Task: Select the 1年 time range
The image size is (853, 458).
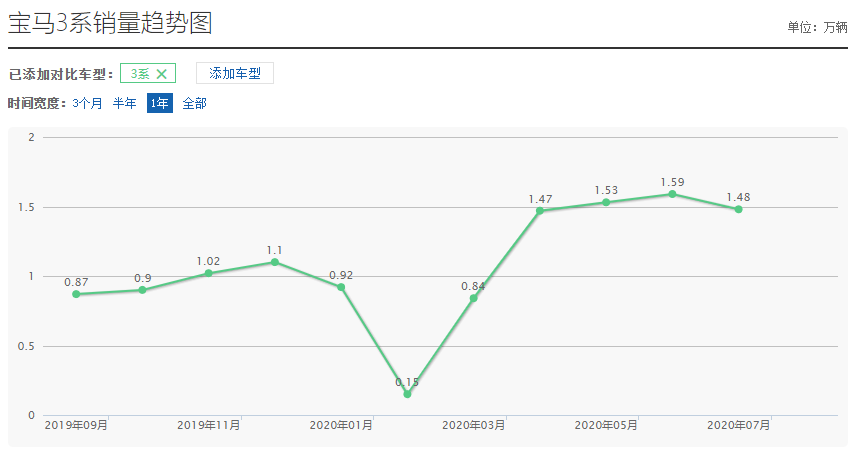Action: (x=160, y=103)
